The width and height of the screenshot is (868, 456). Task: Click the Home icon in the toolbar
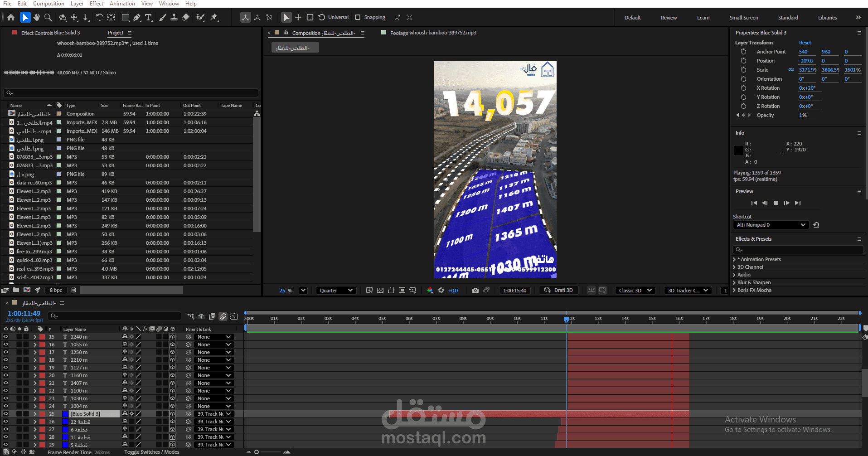(11, 18)
